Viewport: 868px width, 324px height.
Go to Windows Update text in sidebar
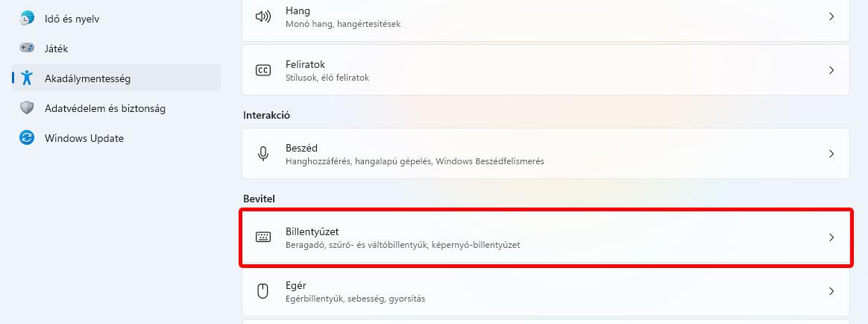point(84,138)
